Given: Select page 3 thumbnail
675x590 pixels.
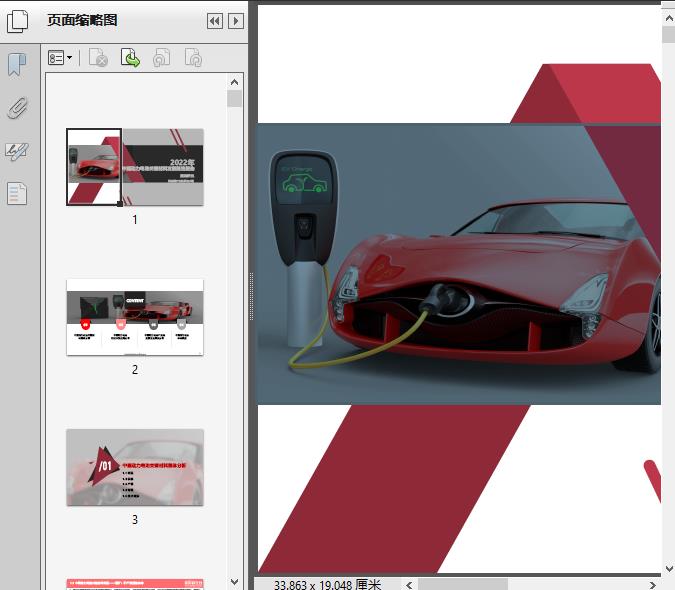Looking at the screenshot, I should pos(135,467).
